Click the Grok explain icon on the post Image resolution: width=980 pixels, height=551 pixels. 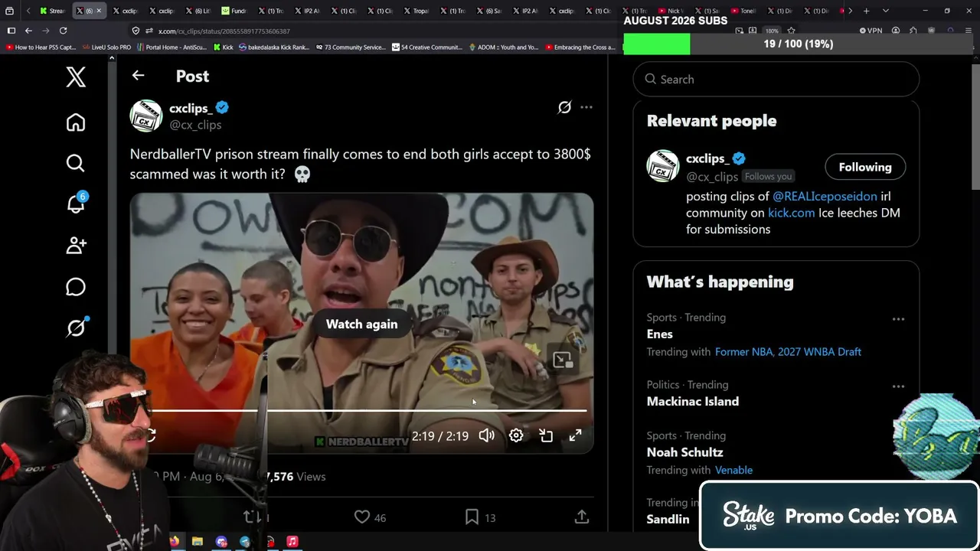point(564,107)
